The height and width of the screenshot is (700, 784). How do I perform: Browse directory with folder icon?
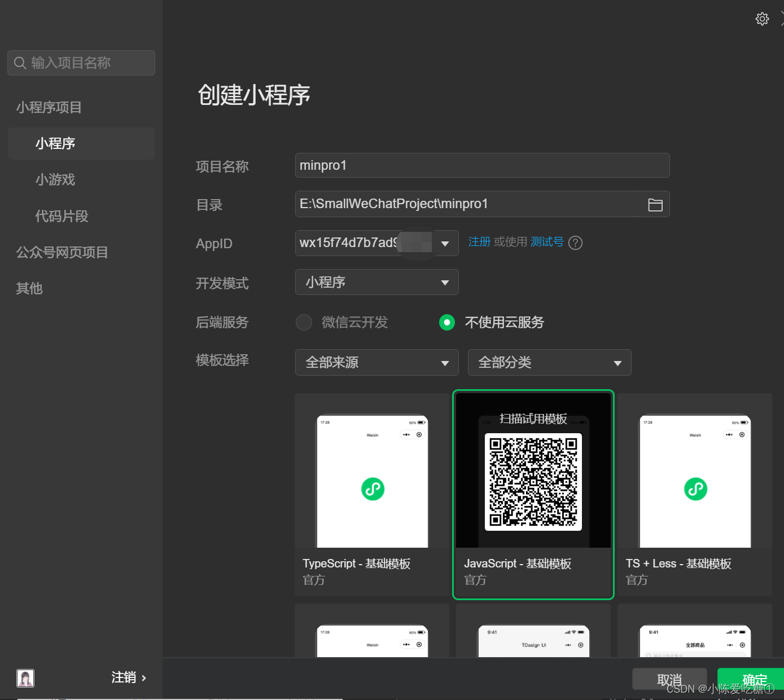coord(655,205)
